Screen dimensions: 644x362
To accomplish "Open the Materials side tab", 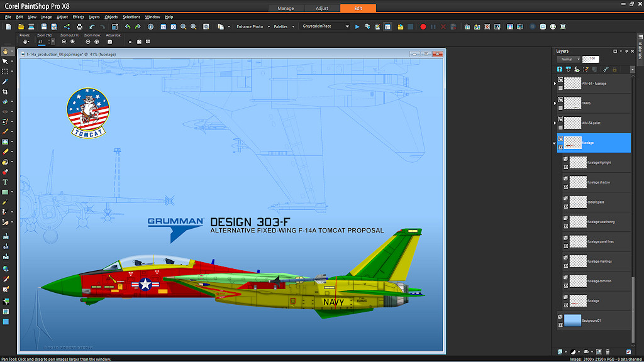I will coord(640,50).
